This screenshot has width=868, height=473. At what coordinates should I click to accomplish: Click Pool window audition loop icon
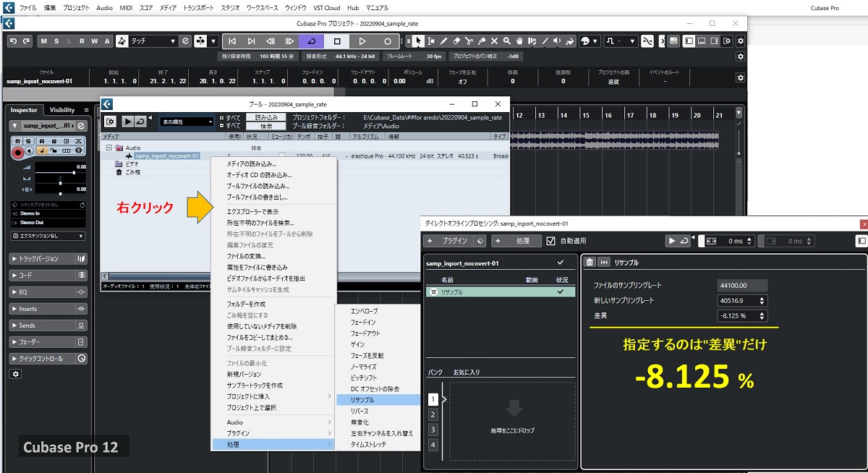tap(140, 122)
